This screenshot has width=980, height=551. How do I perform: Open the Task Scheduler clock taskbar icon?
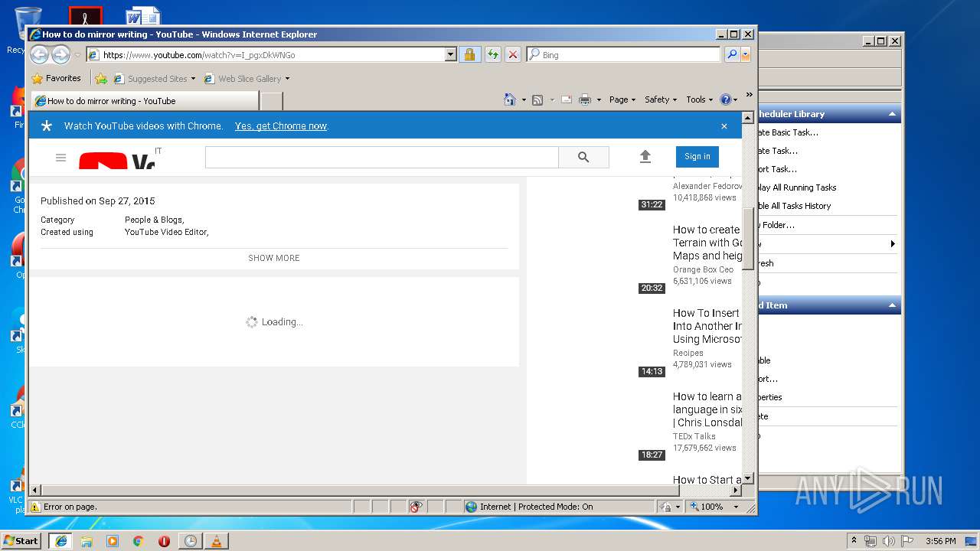coord(190,540)
